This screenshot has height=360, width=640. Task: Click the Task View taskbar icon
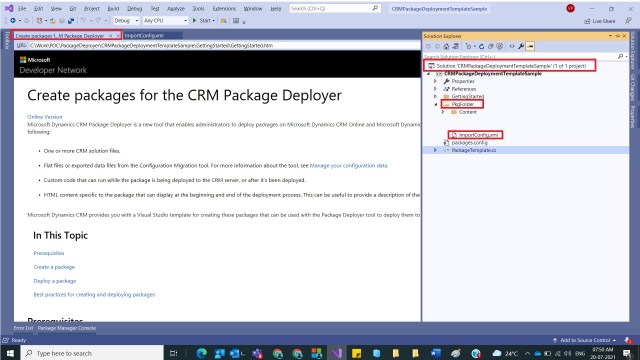(x=173, y=353)
